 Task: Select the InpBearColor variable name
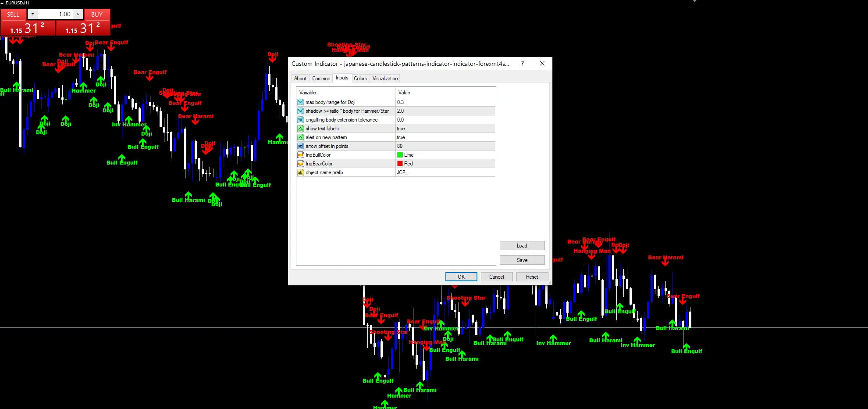(319, 164)
